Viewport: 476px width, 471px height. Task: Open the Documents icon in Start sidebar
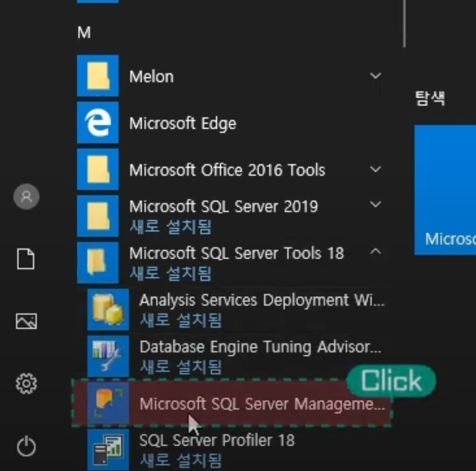(x=26, y=259)
